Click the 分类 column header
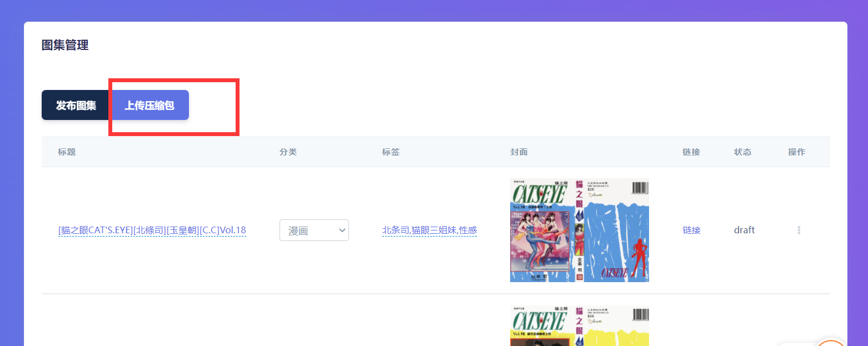The height and width of the screenshot is (346, 868). [x=288, y=152]
